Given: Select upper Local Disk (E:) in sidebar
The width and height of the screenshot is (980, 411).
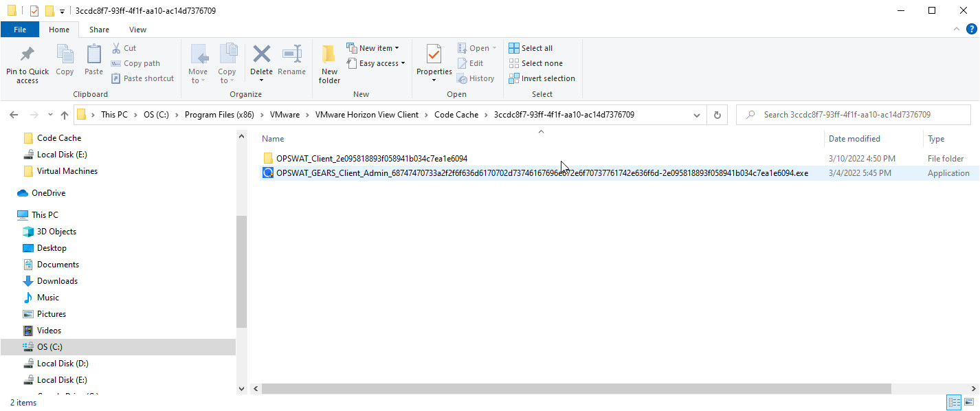Looking at the screenshot, I should pos(62,155).
